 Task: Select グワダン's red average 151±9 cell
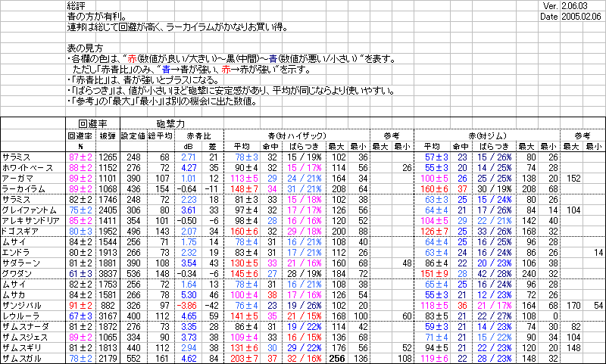[436, 272]
